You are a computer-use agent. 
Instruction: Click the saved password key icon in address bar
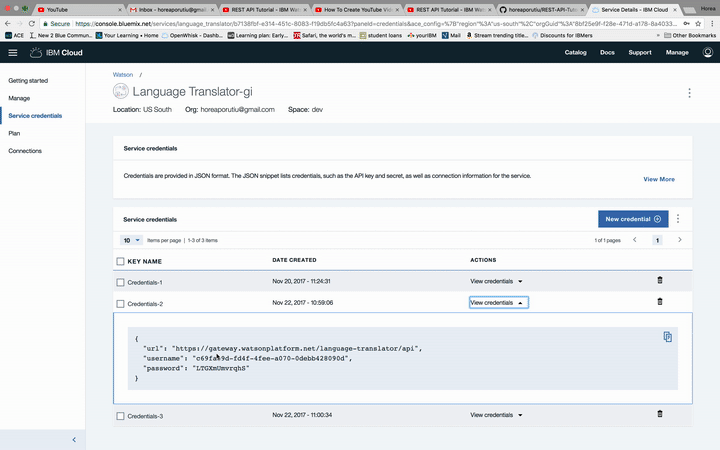[686, 23]
